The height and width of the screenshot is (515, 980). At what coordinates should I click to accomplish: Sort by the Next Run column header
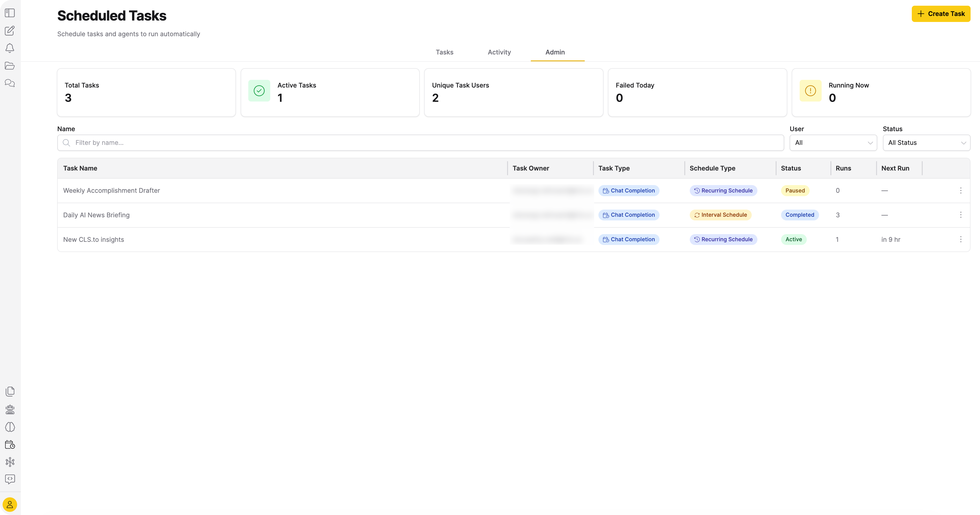895,168
